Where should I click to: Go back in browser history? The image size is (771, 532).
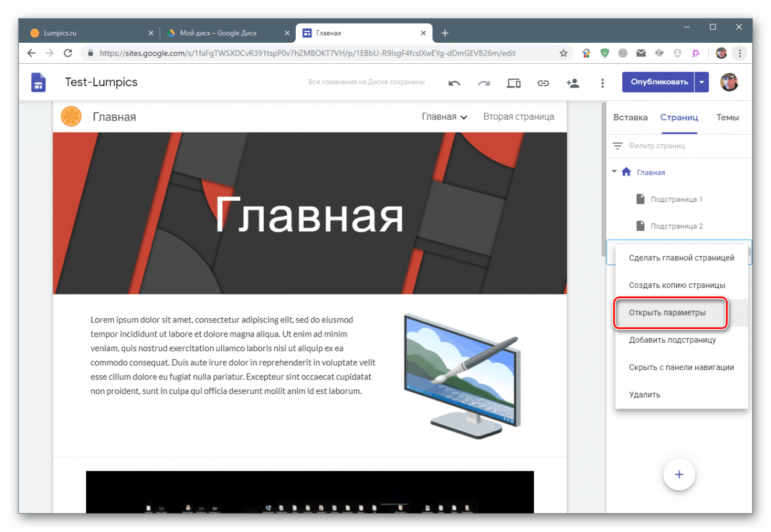pos(31,53)
